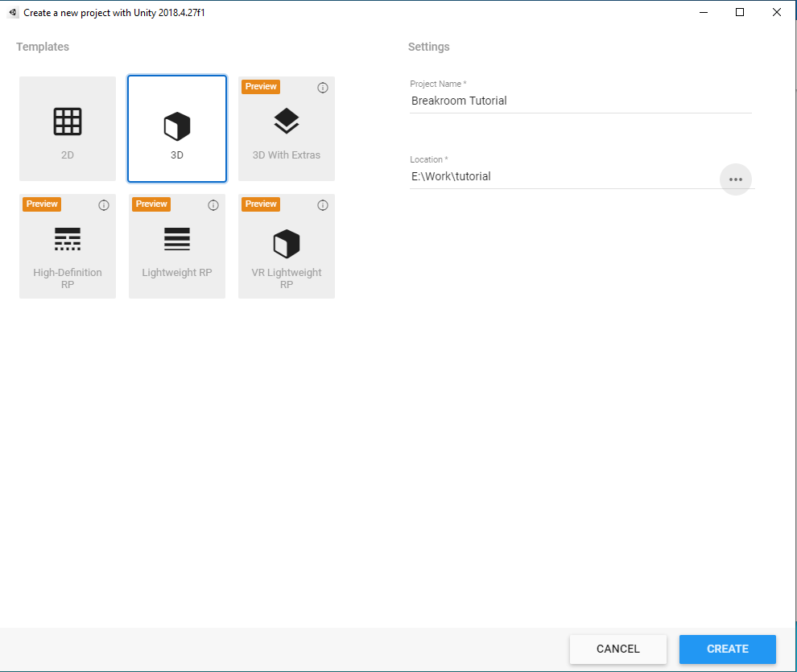
Task: Click Preview badge on High-Definition RP
Action: [x=42, y=204]
